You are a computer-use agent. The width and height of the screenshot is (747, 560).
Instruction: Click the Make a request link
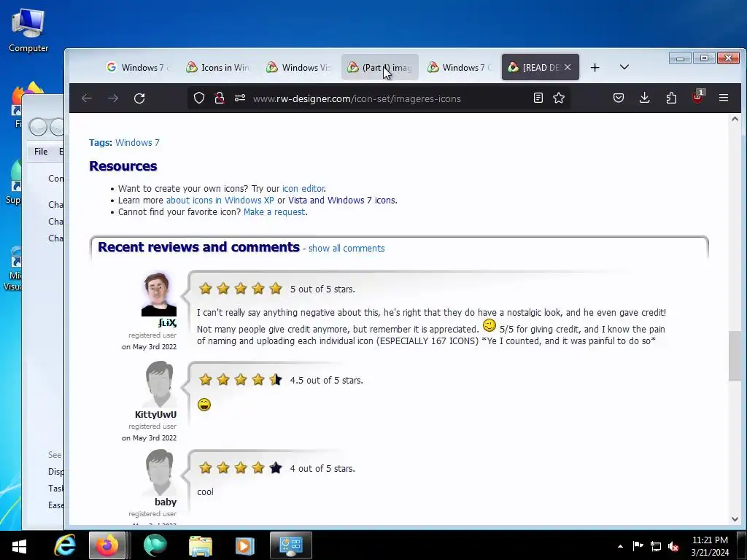pos(274,212)
